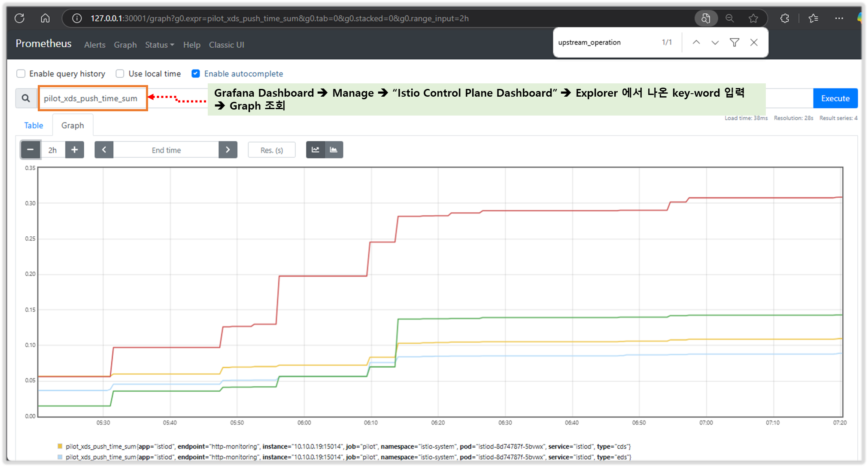Switch to the stacked area graph icon
Screen dimensions: 868x467
click(x=334, y=150)
